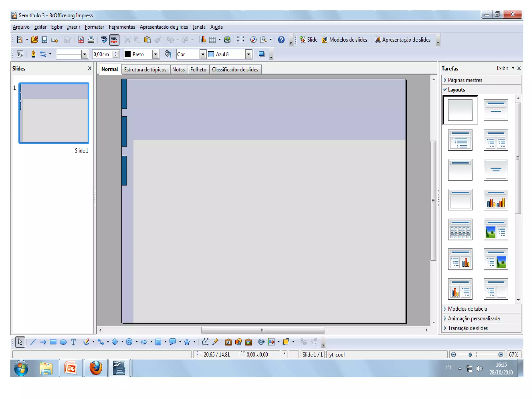
Task: Click the Spelling check icon
Action: pos(104,40)
